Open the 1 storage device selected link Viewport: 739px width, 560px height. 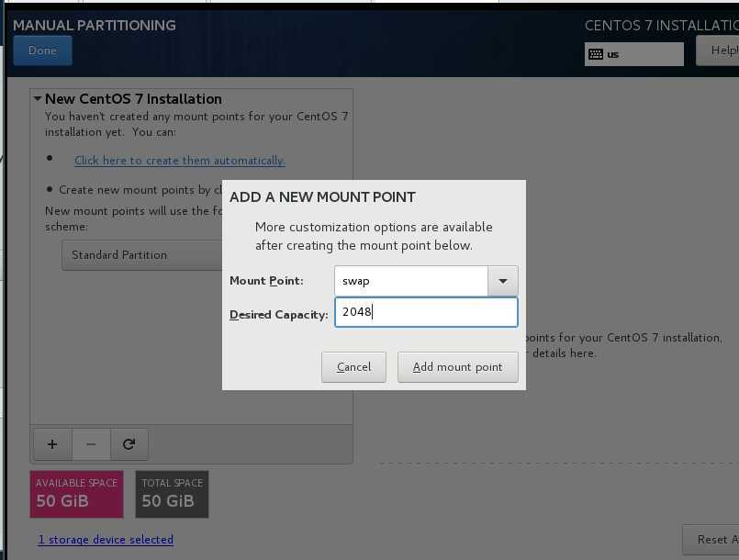coord(106,539)
